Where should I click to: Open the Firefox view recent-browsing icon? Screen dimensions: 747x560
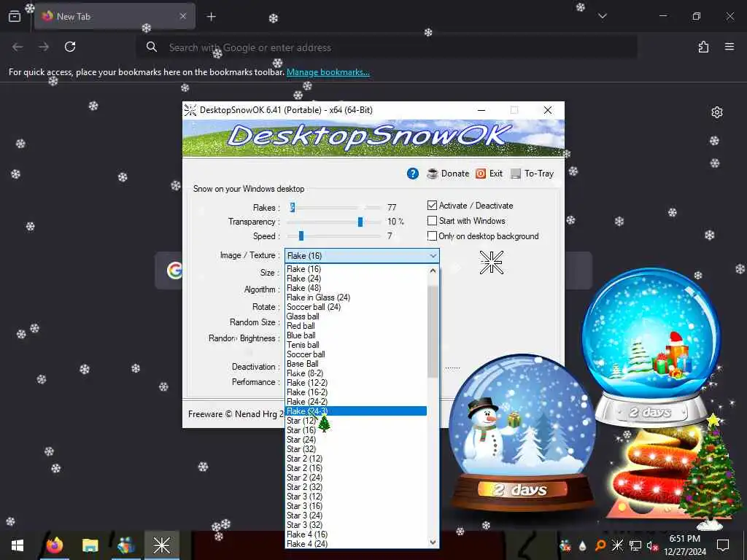tap(15, 17)
